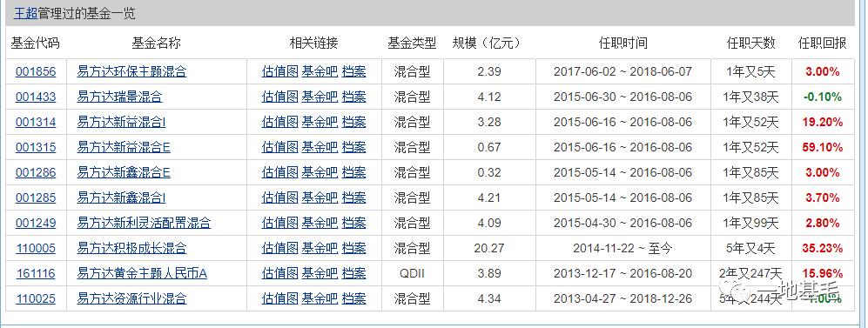Open 档案 for 易方达黄金主题人民币A
Image resolution: width=868 pixels, height=328 pixels.
(353, 273)
